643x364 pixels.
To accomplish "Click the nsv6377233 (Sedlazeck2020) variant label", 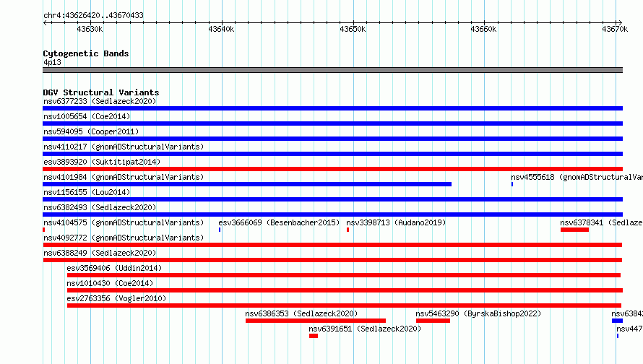I will tap(100, 101).
